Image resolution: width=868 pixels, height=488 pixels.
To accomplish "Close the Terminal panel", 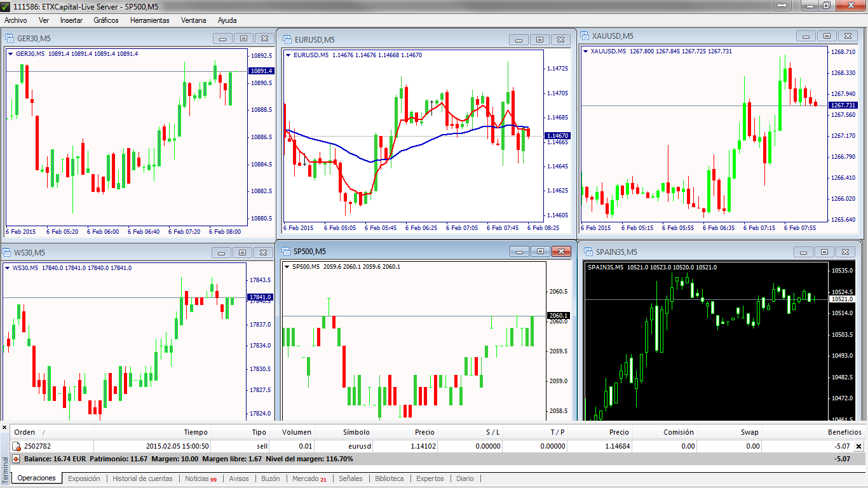I will (x=5, y=428).
